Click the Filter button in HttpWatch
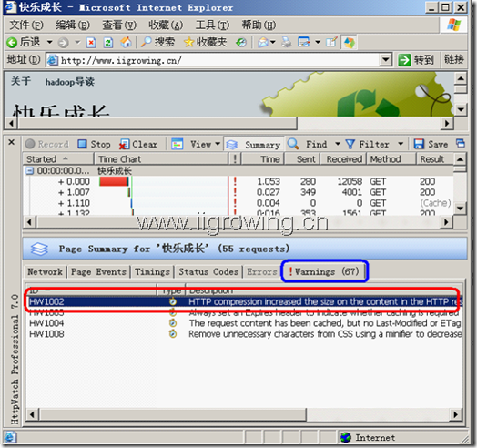 coord(368,144)
